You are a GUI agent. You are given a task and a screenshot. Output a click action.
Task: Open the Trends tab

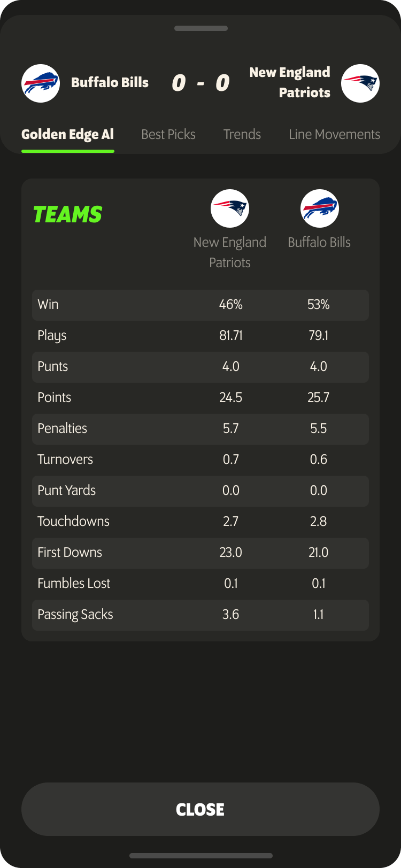242,135
